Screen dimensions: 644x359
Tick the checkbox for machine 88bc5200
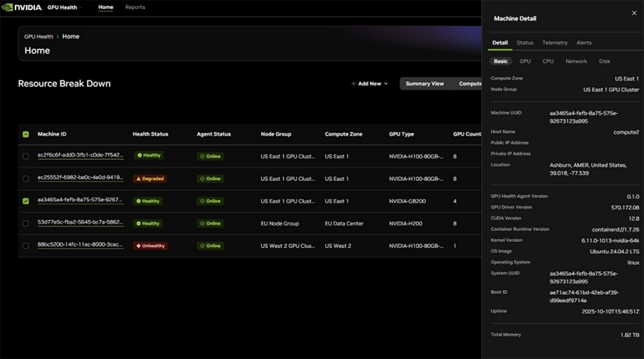26,246
